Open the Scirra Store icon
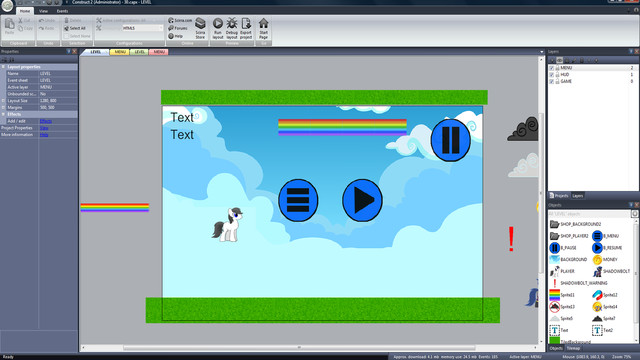This screenshot has width=640, height=360. pos(200,29)
